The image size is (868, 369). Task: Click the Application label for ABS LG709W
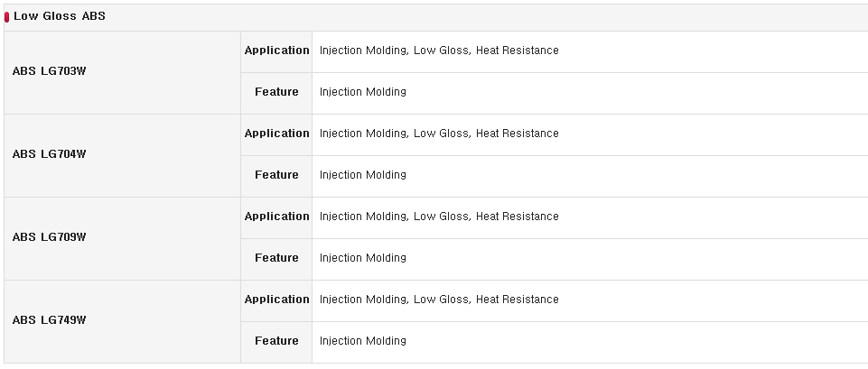coord(276,217)
